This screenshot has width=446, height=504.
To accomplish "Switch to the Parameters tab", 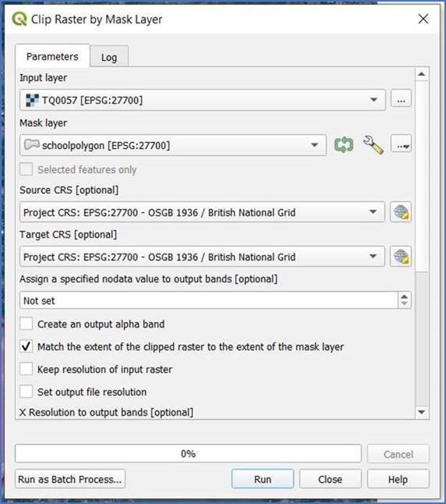I will click(52, 57).
